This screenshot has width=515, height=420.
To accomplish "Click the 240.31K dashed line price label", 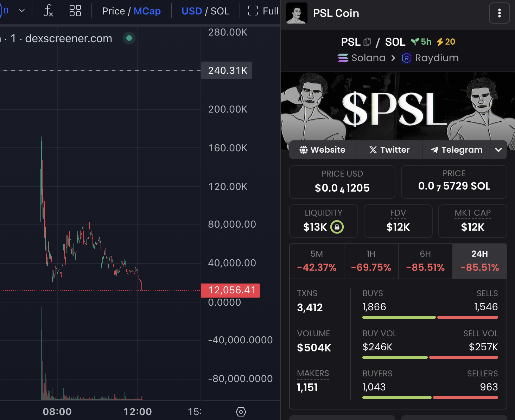I will [x=227, y=70].
